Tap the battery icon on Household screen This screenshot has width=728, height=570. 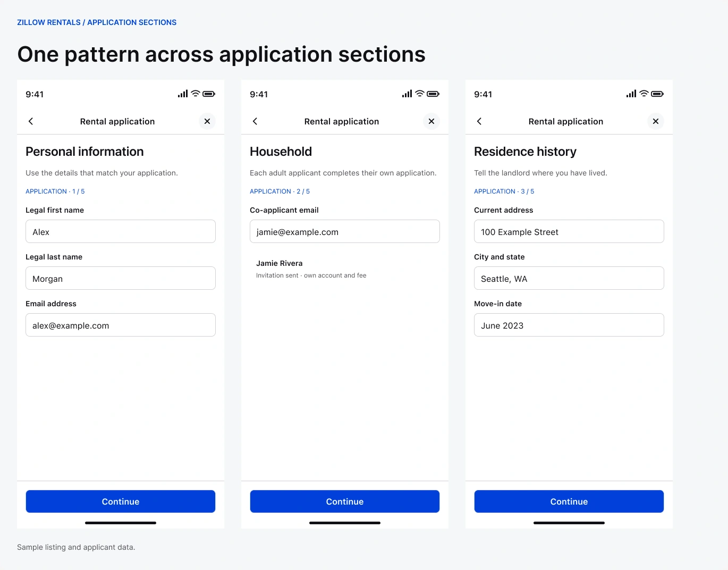point(434,94)
